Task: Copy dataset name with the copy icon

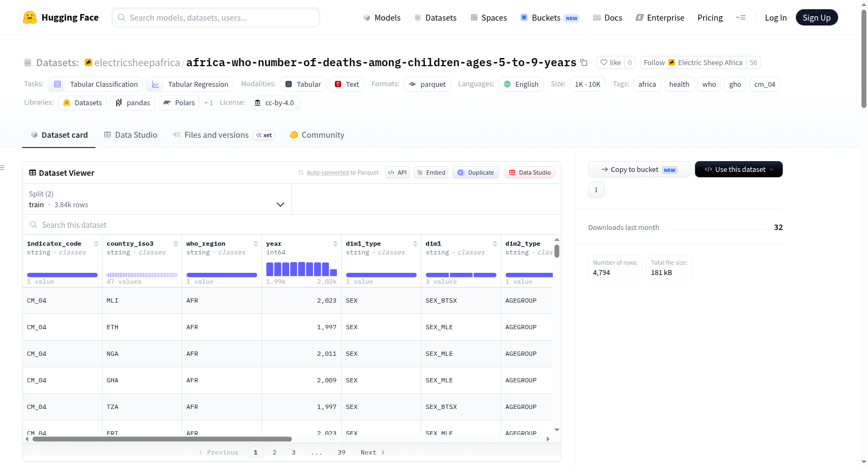Action: (584, 62)
